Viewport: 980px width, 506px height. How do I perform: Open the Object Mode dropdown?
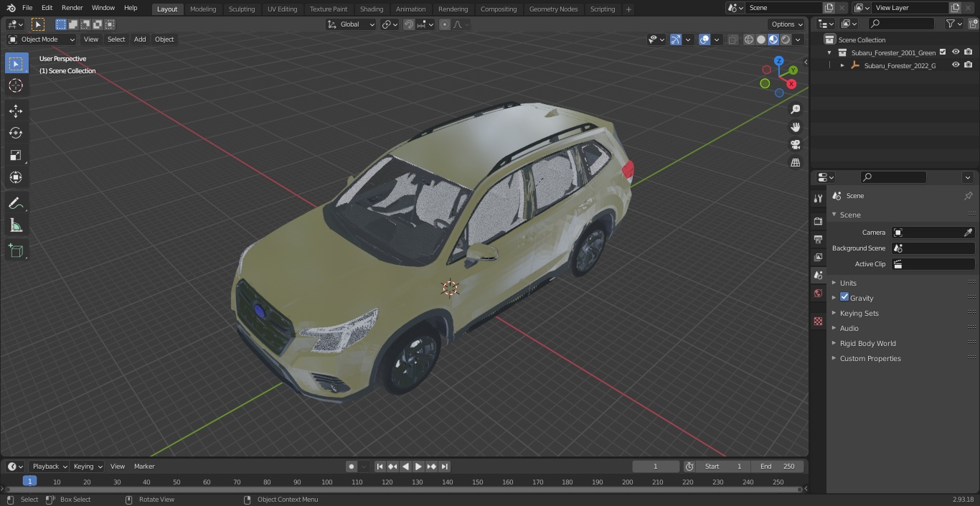pos(42,39)
